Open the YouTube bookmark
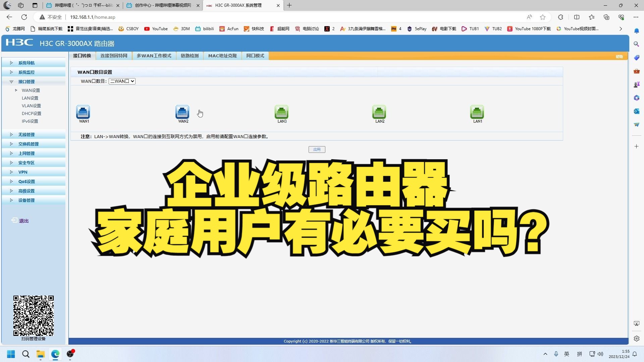 pos(156,29)
